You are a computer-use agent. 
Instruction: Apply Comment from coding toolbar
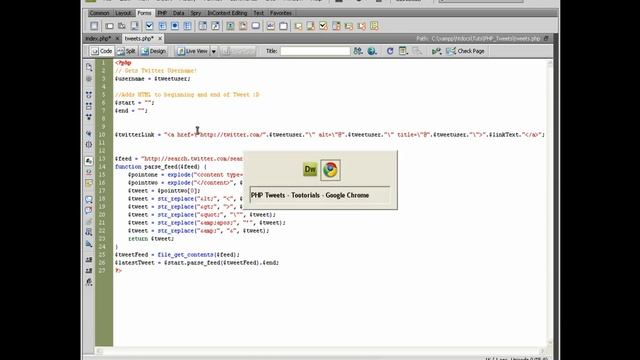click(89, 200)
